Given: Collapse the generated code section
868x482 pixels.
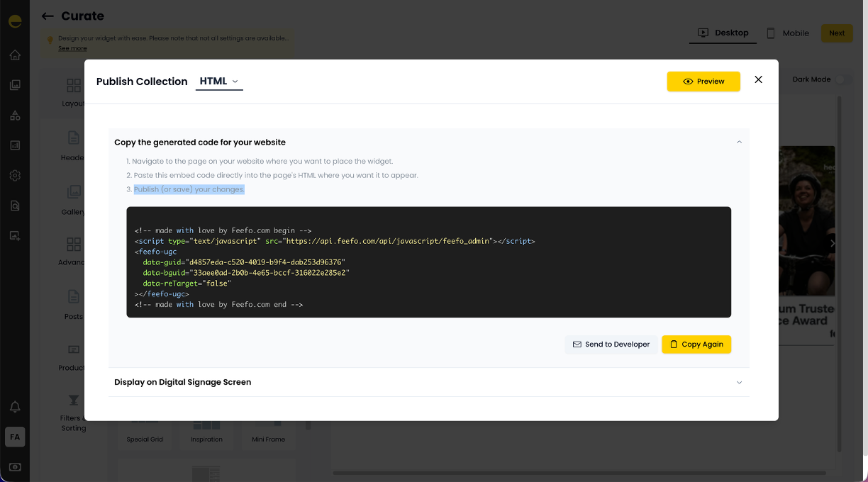Looking at the screenshot, I should pos(739,142).
